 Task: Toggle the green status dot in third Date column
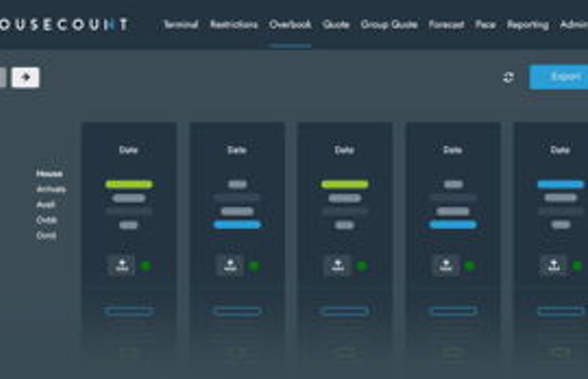pyautogui.click(x=362, y=266)
